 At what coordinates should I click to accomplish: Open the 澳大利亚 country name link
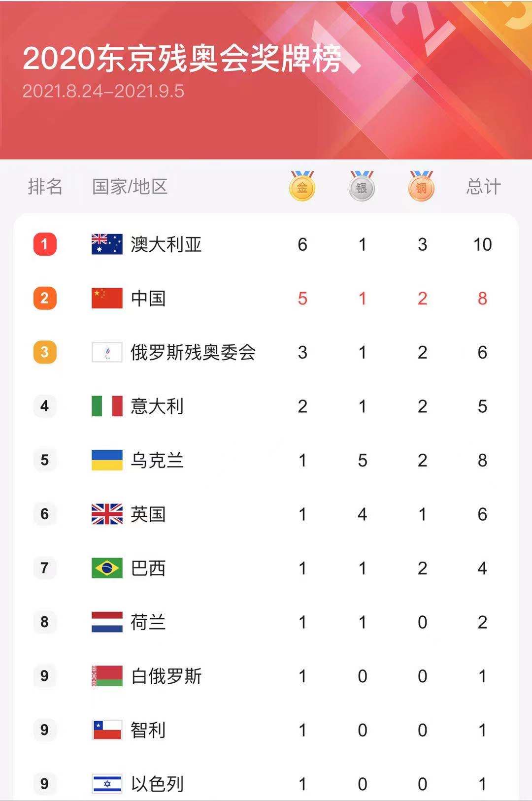166,244
